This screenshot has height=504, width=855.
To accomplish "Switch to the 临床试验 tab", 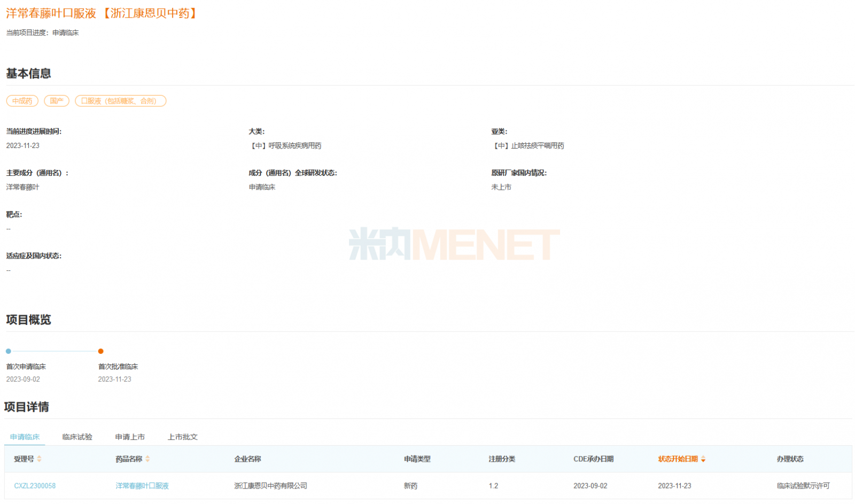I will 77,437.
